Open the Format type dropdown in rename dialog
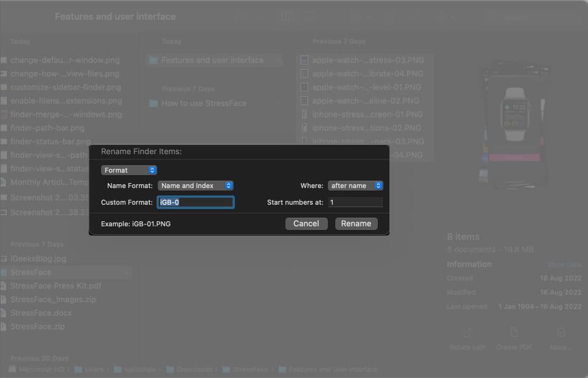This screenshot has width=588, height=378. point(129,170)
